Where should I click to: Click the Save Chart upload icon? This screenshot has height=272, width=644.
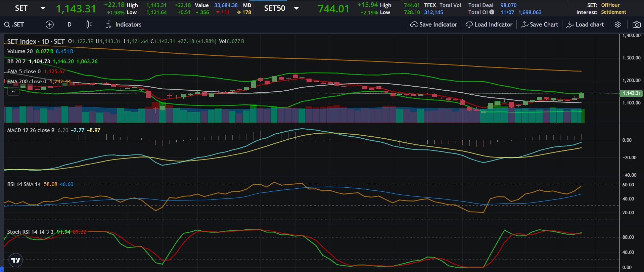click(524, 25)
